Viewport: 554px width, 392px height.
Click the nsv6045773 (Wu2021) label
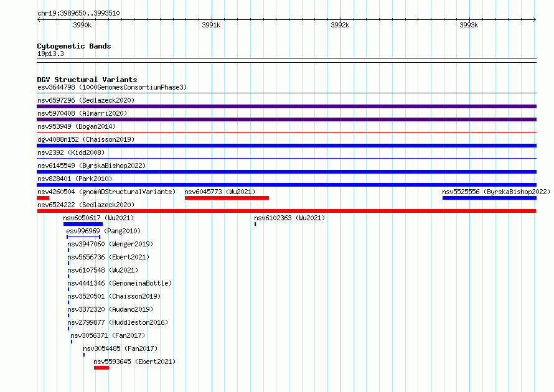pos(220,192)
